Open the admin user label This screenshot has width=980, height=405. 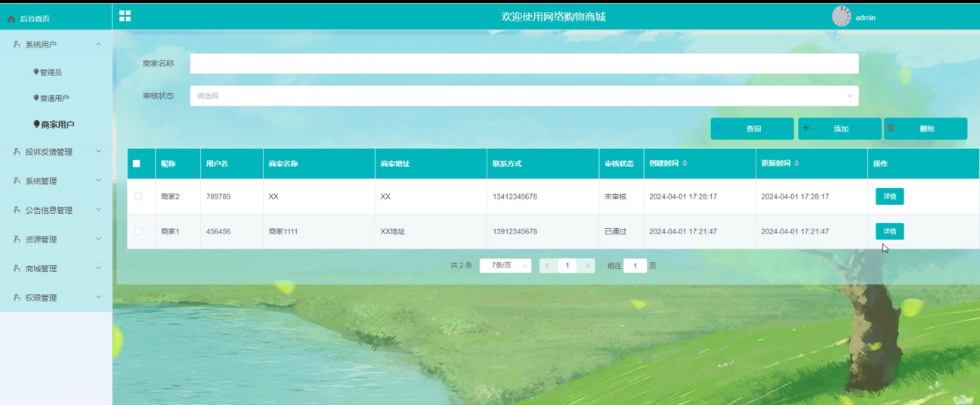point(865,17)
